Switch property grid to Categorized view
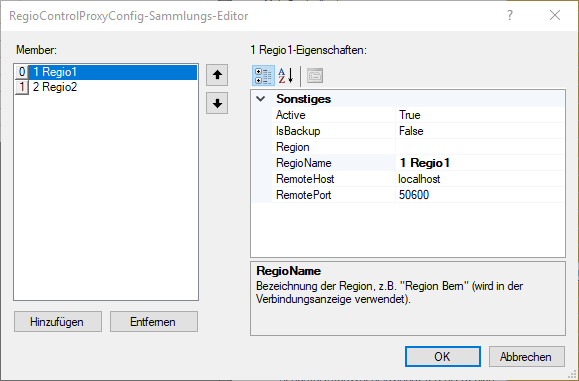The width and height of the screenshot is (579, 381). (x=263, y=76)
